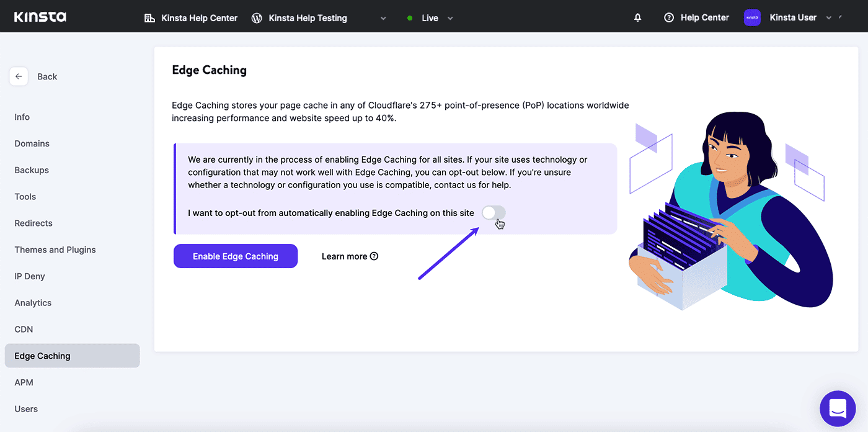Open the Kinsta Help Testing site dropdown
The height and width of the screenshot is (432, 868).
pos(383,18)
